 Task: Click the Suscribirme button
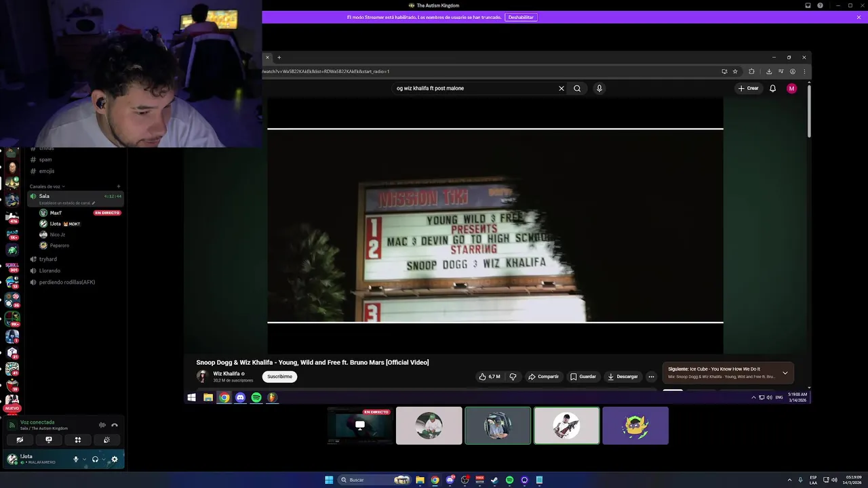[279, 376]
